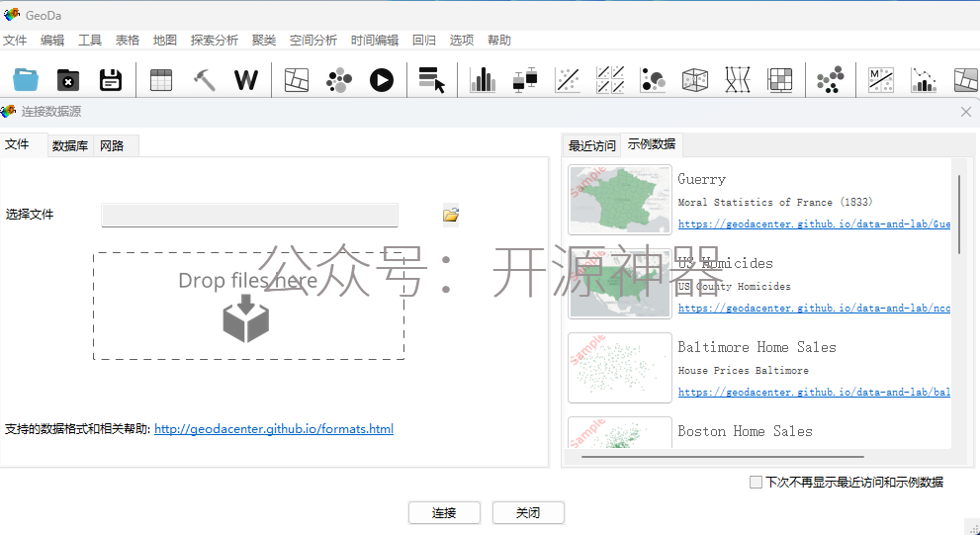The width and height of the screenshot is (980, 535).
Task: Open the US Homicides dataset link
Action: 814,309
